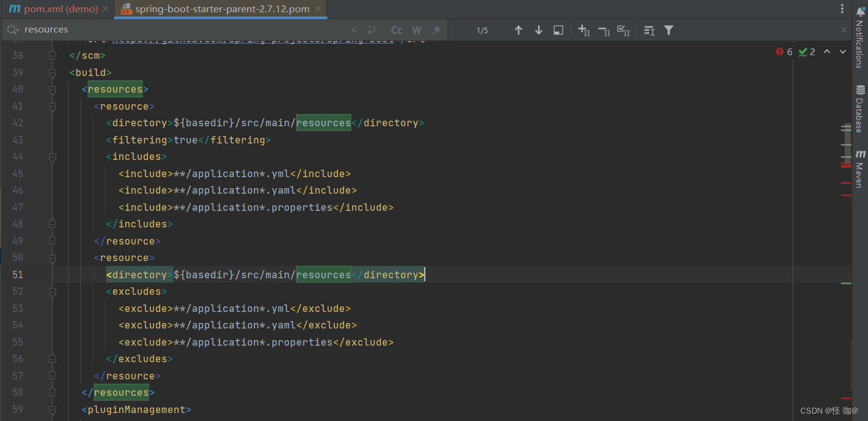
Task: Add selection for next occurrence
Action: pyautogui.click(x=584, y=30)
